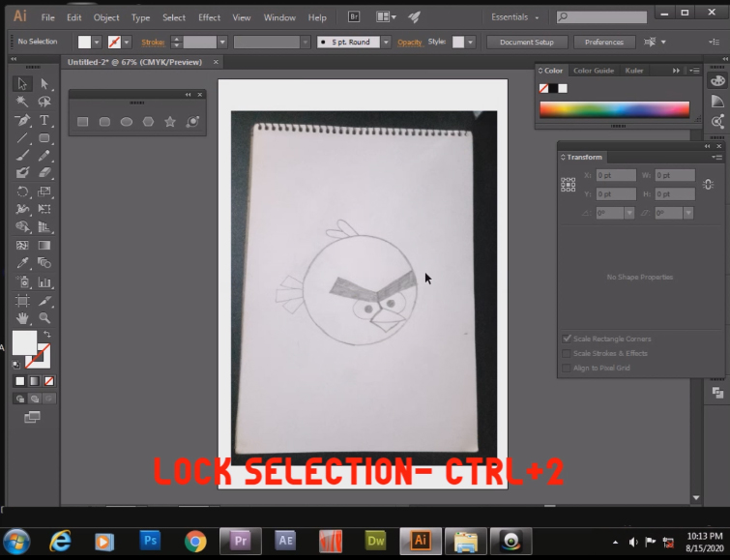This screenshot has width=730, height=560.
Task: Open 5 pt. Round brush definition dropdown
Action: pos(386,42)
